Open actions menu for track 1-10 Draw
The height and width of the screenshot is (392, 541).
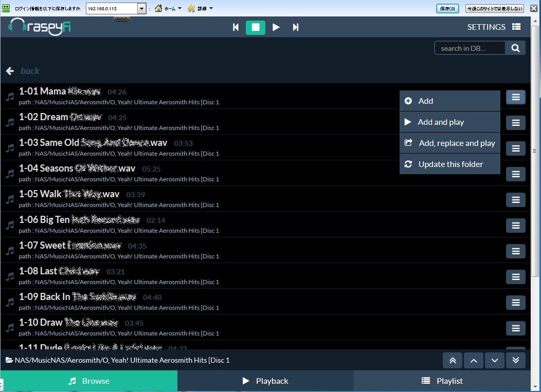516,328
